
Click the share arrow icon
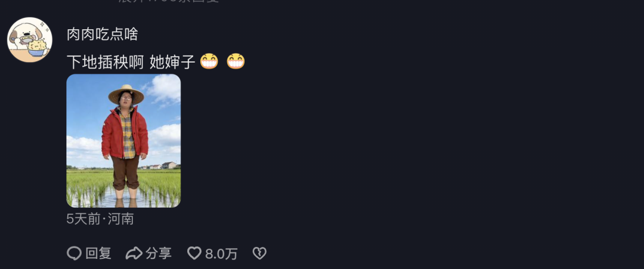pyautogui.click(x=134, y=253)
